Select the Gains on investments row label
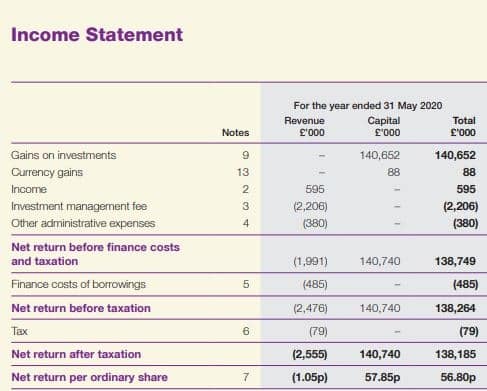This screenshot has height=391, width=487. pyautogui.click(x=64, y=155)
